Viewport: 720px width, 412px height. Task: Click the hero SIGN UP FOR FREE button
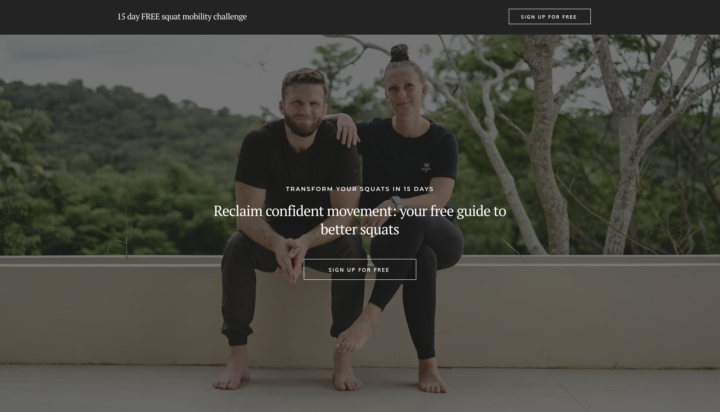(360, 270)
